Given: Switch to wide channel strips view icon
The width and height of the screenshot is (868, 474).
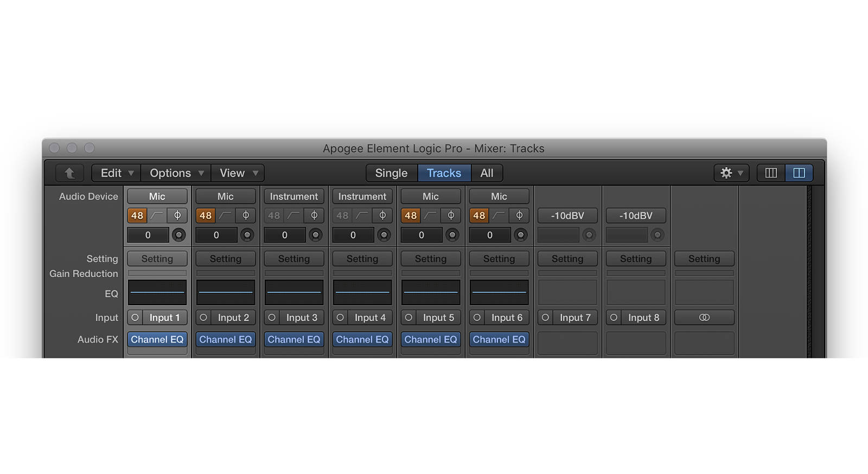Looking at the screenshot, I should pos(799,173).
